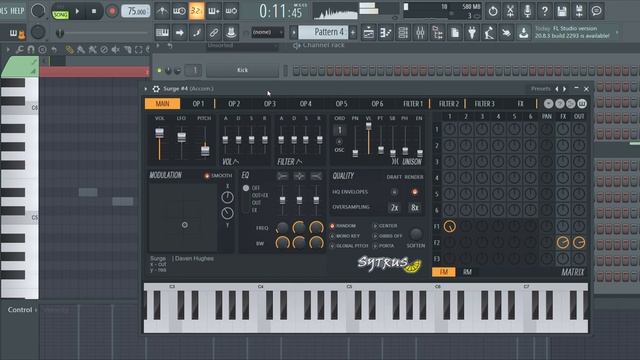
Task: Open help with question mark icon
Action: click(x=544, y=11)
